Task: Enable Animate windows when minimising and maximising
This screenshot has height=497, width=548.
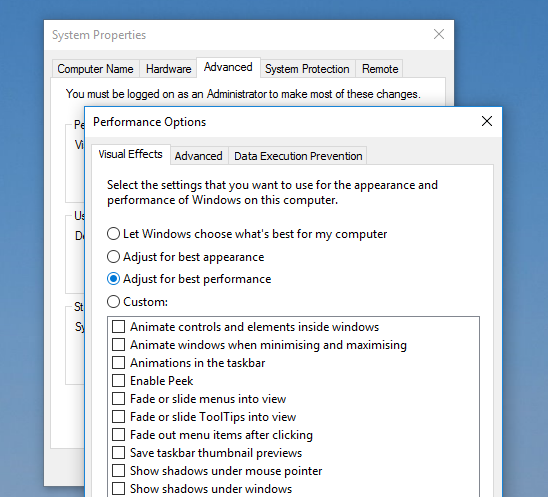Action: pos(118,345)
